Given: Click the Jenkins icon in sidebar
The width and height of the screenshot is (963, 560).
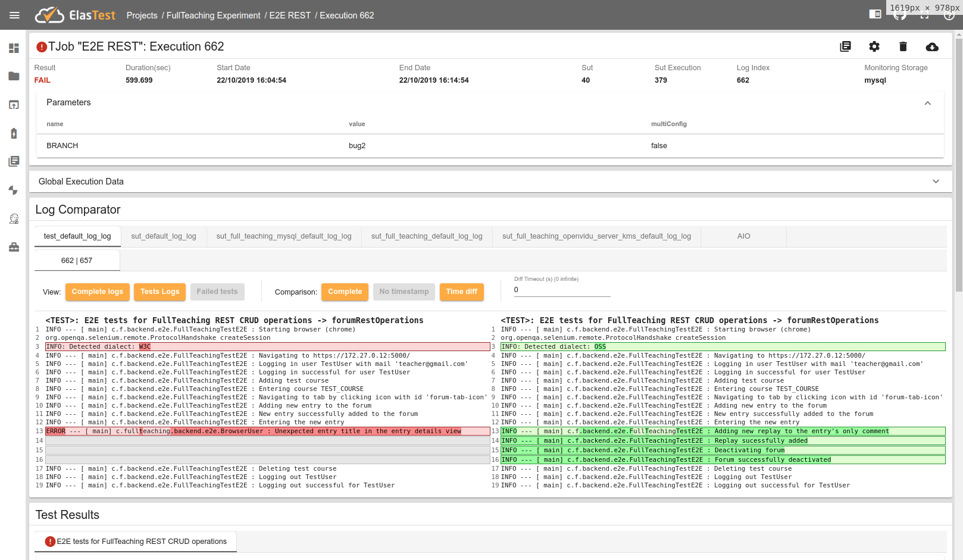Looking at the screenshot, I should pos(14,218).
